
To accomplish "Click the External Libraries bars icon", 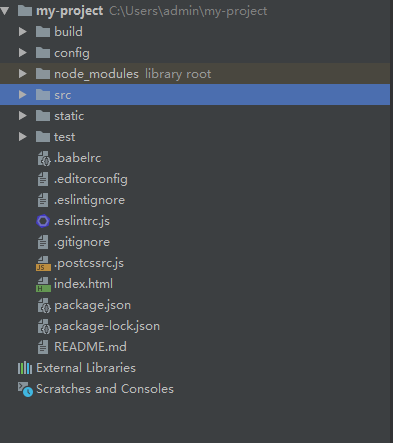I will coord(25,368).
